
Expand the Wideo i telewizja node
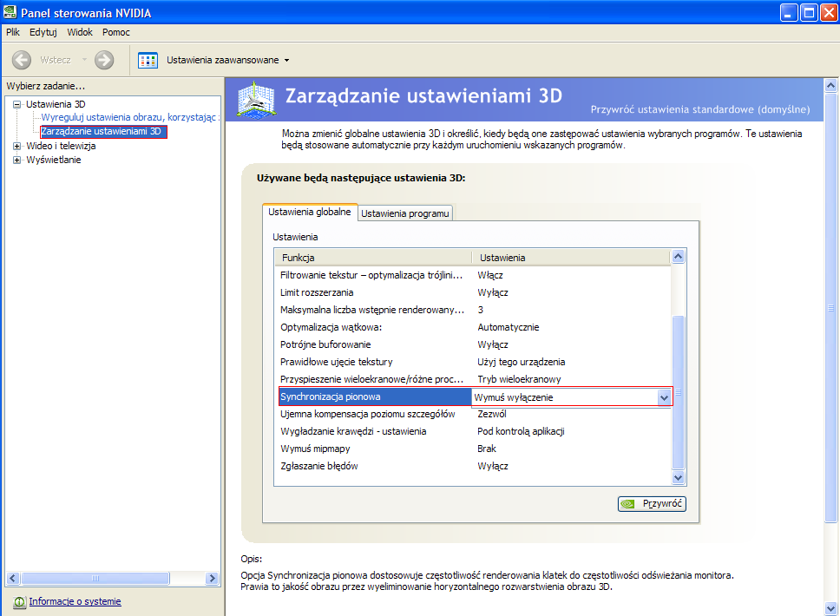[x=16, y=146]
